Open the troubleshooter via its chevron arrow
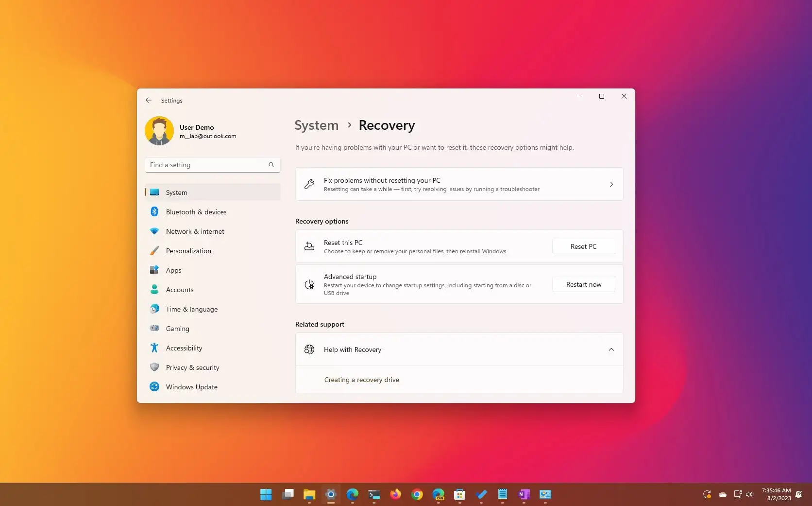 (611, 184)
